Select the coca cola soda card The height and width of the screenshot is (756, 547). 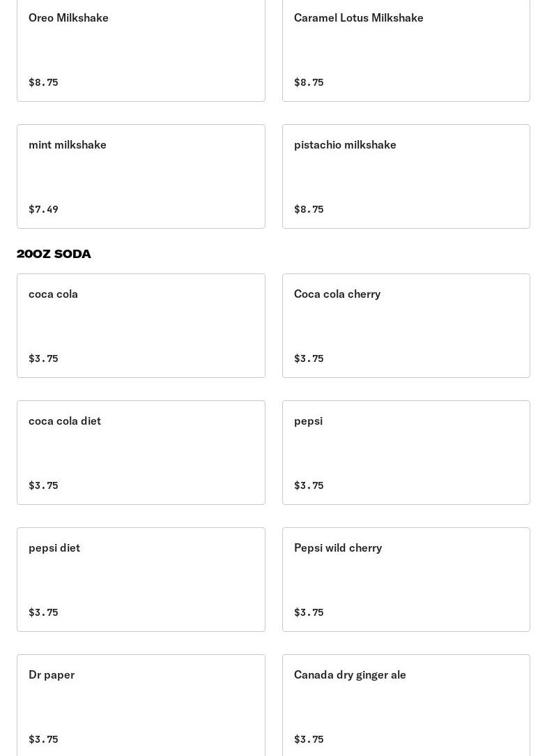tap(141, 326)
